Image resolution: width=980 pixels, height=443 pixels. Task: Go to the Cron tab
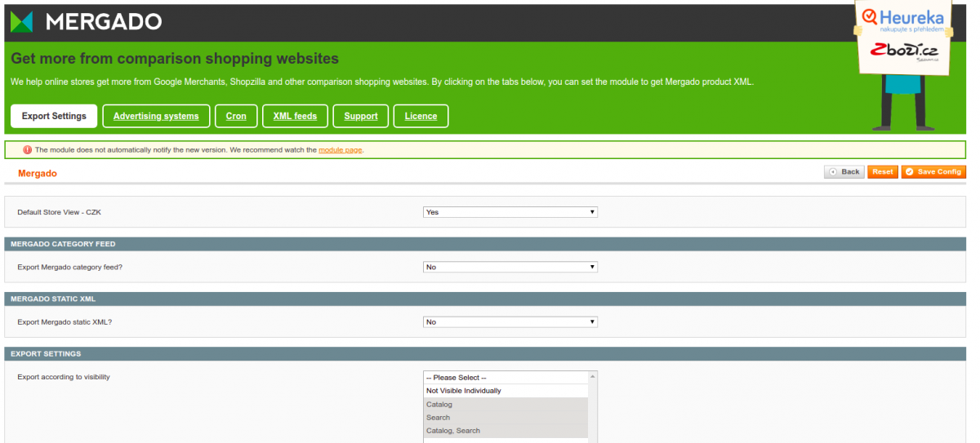point(236,116)
